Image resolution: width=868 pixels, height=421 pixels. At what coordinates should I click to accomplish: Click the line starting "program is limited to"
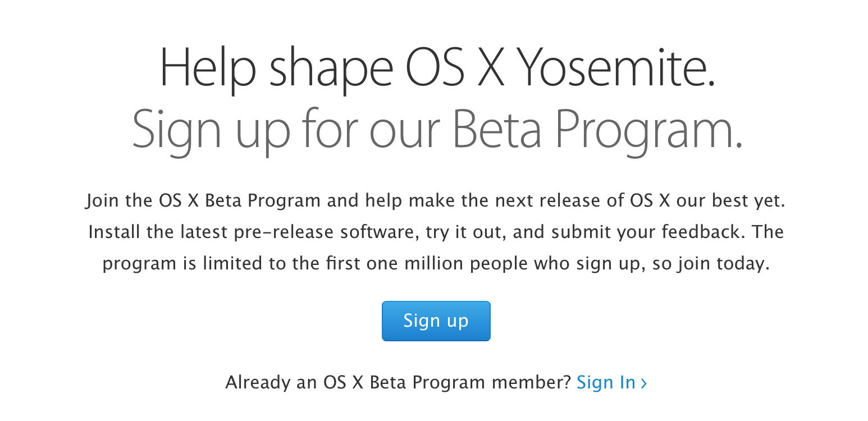[435, 264]
